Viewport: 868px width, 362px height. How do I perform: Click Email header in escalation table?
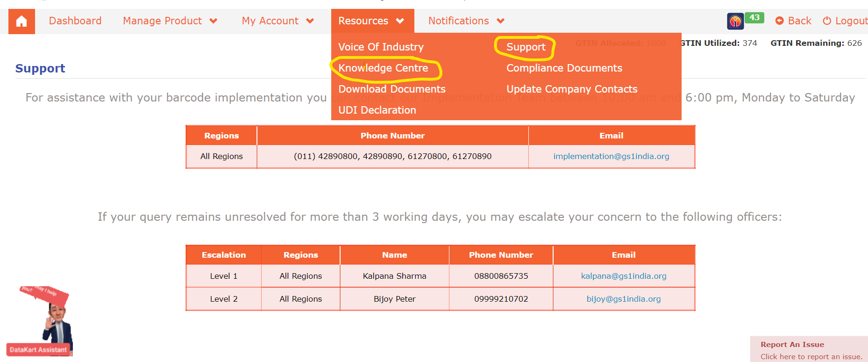point(624,255)
